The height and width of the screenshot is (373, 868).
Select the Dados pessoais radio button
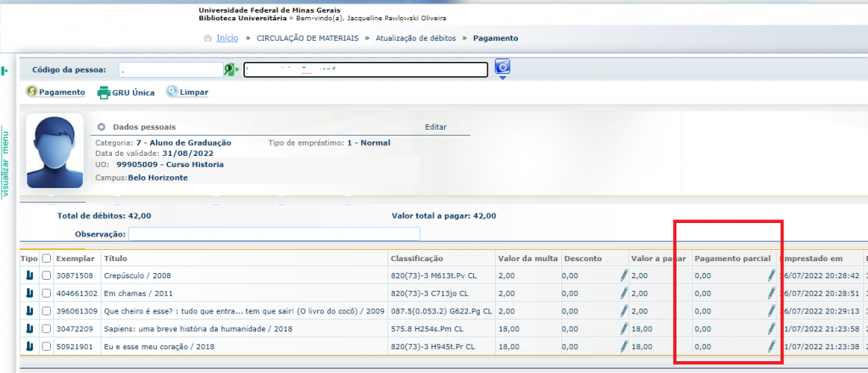click(x=101, y=127)
